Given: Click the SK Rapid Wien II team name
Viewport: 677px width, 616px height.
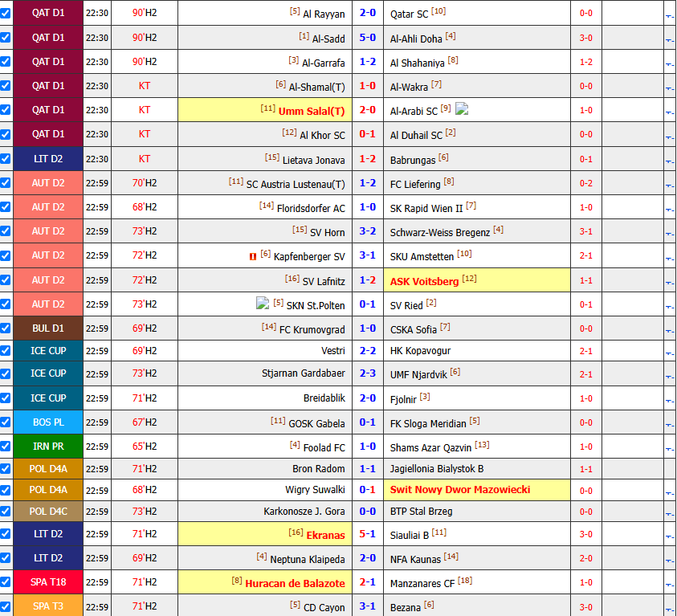Looking at the screenshot, I should point(426,209).
